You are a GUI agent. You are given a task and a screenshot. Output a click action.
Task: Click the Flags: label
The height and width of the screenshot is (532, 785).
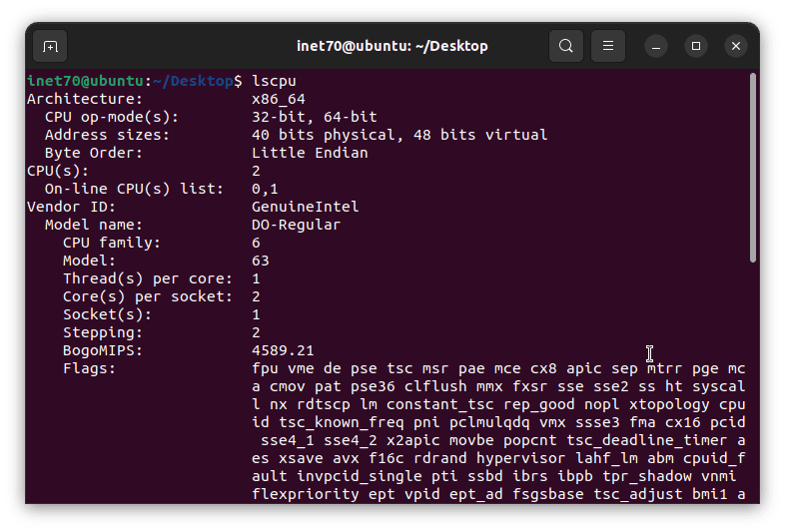pos(89,369)
